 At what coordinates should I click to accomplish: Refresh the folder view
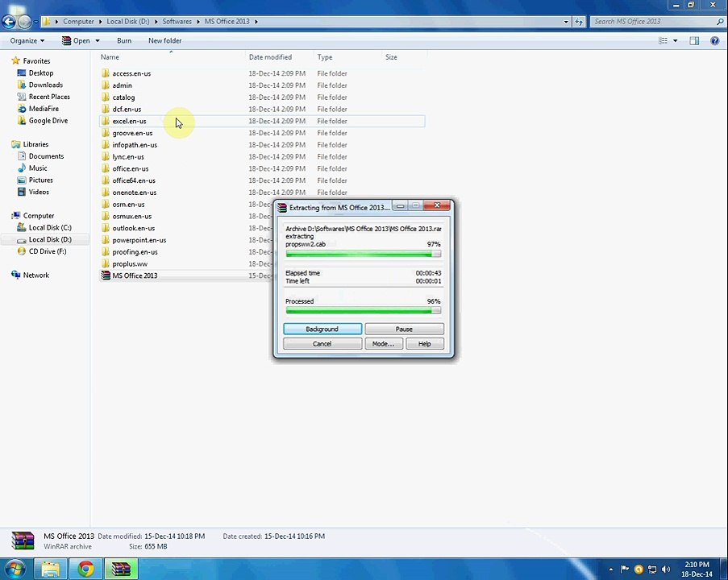click(579, 21)
